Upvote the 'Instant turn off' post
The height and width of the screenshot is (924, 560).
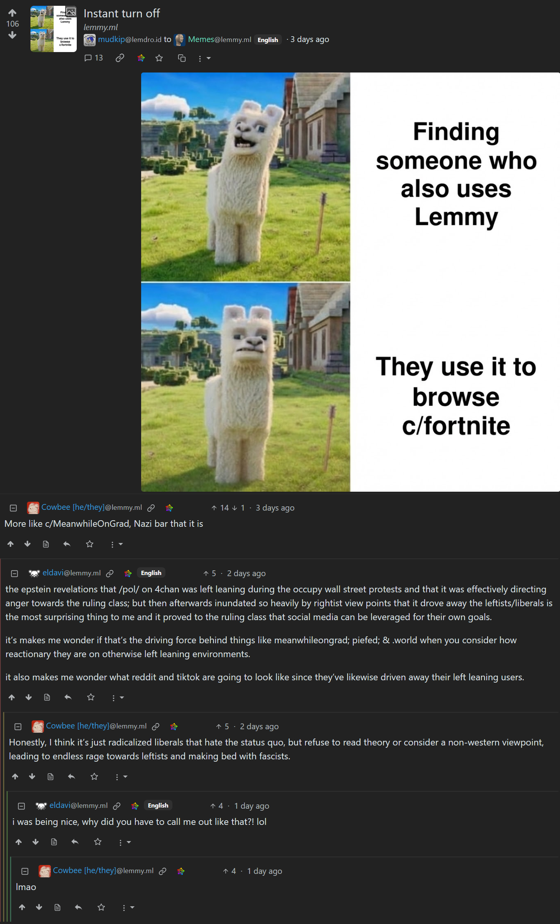[12, 13]
